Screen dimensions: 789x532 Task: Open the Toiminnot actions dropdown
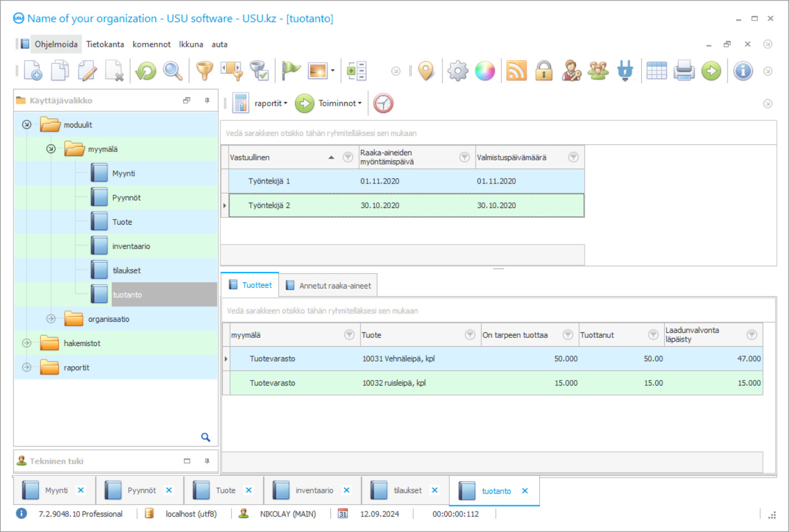point(340,103)
